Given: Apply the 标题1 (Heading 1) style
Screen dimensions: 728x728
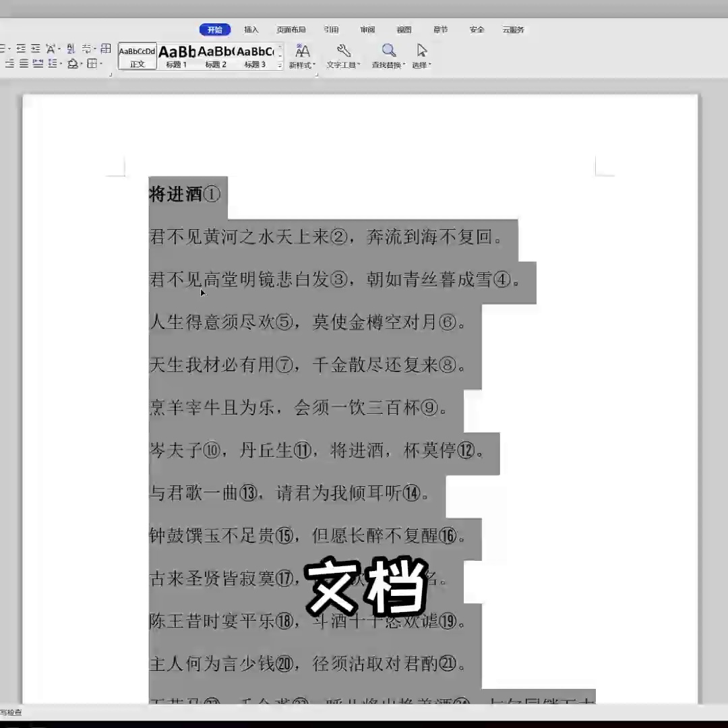Looking at the screenshot, I should pyautogui.click(x=176, y=56).
